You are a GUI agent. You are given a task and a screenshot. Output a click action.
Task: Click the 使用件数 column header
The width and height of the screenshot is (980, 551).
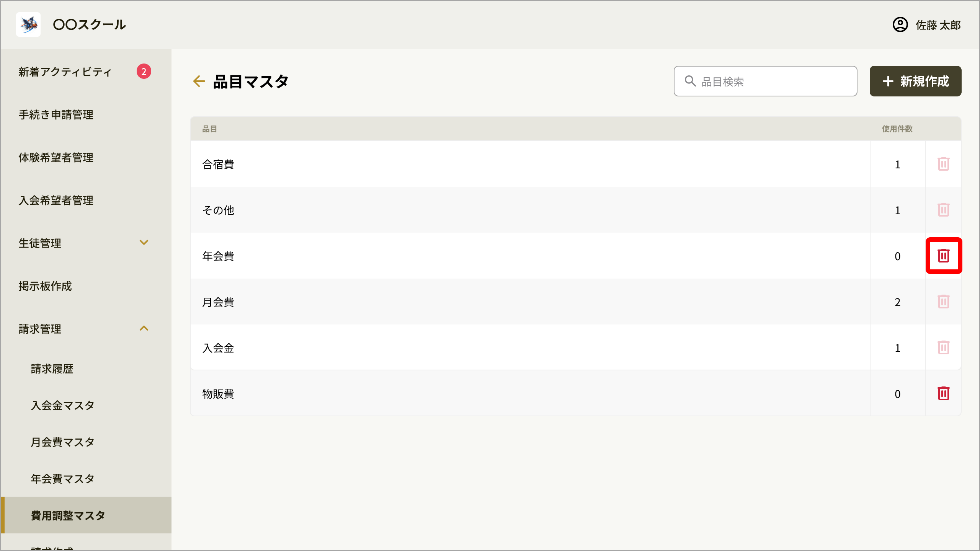[x=897, y=129]
